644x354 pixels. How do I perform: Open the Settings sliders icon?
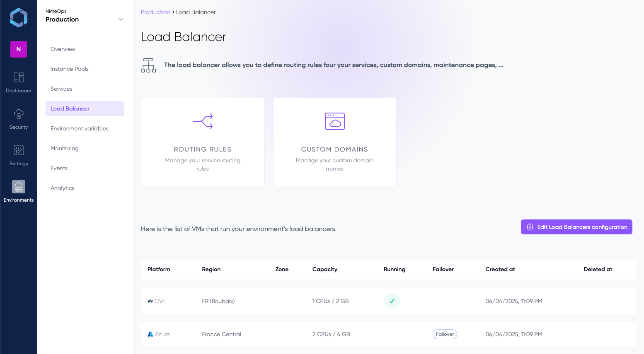tap(19, 150)
